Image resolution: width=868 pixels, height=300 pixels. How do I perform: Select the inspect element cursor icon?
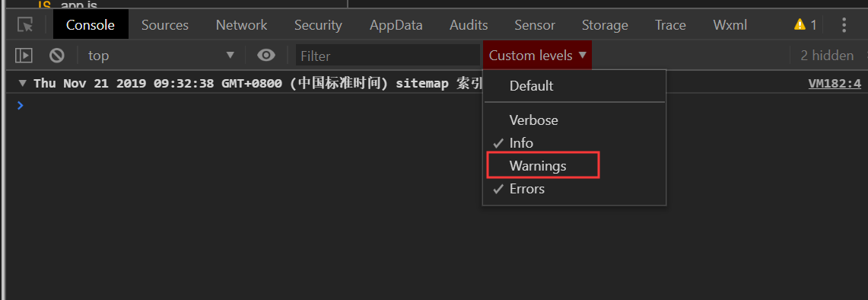pyautogui.click(x=25, y=25)
